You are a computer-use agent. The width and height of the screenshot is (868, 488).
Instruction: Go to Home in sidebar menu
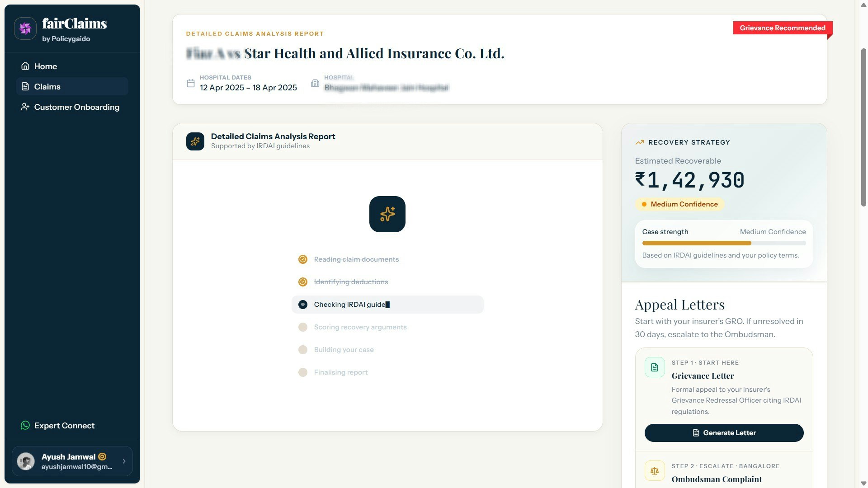pyautogui.click(x=46, y=66)
